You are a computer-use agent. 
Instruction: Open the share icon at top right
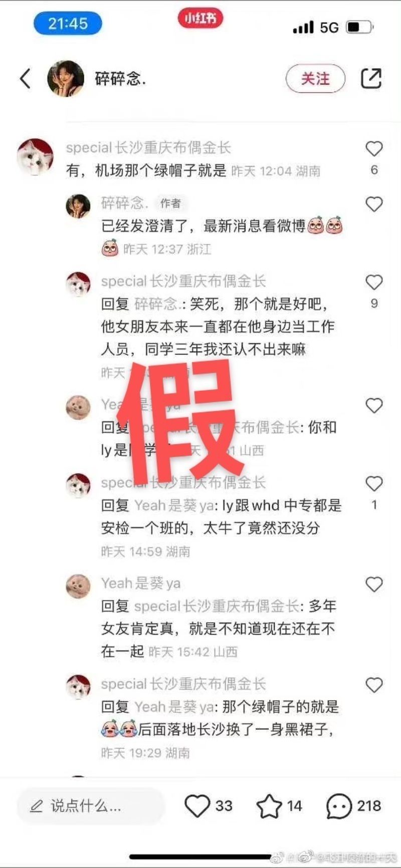coord(371,79)
